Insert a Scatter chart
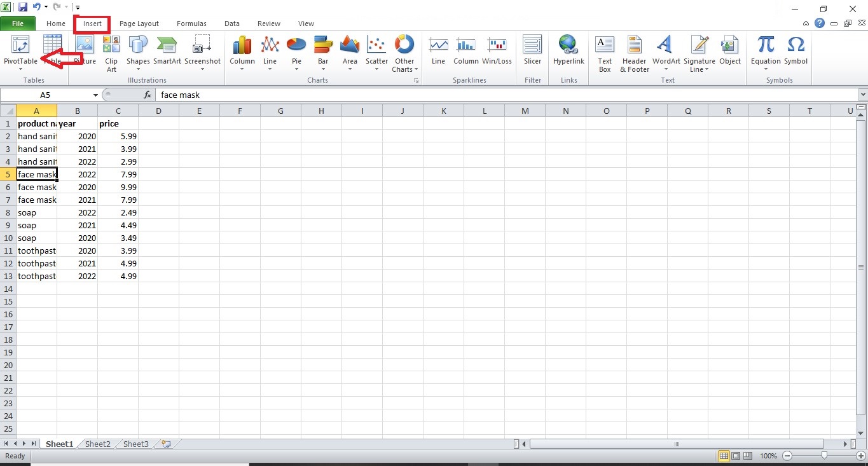868x466 pixels. [376, 51]
